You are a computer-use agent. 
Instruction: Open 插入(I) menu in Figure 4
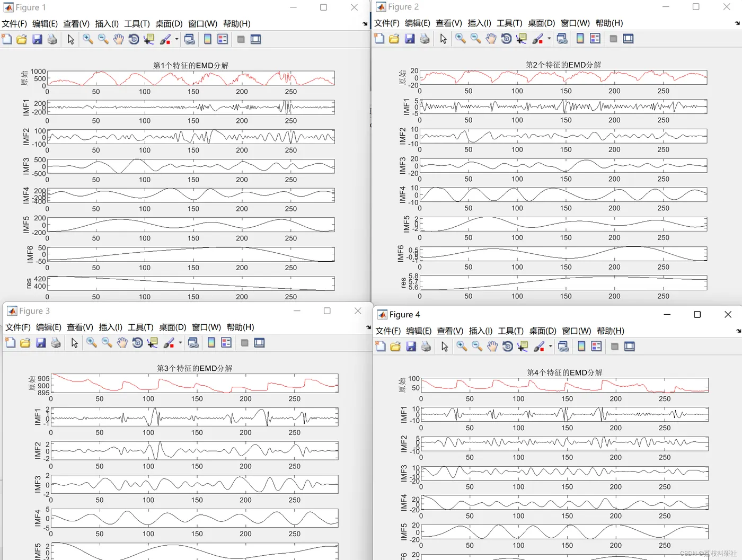[481, 331]
